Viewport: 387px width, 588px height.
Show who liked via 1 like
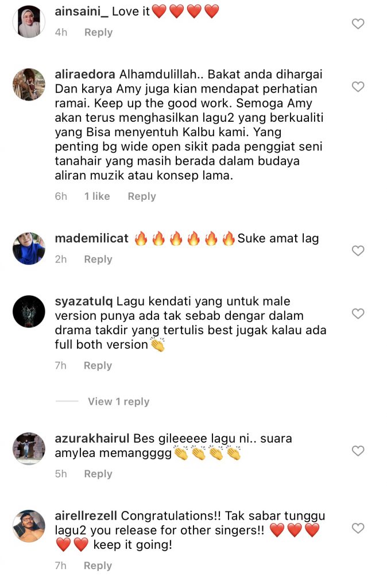click(x=97, y=196)
